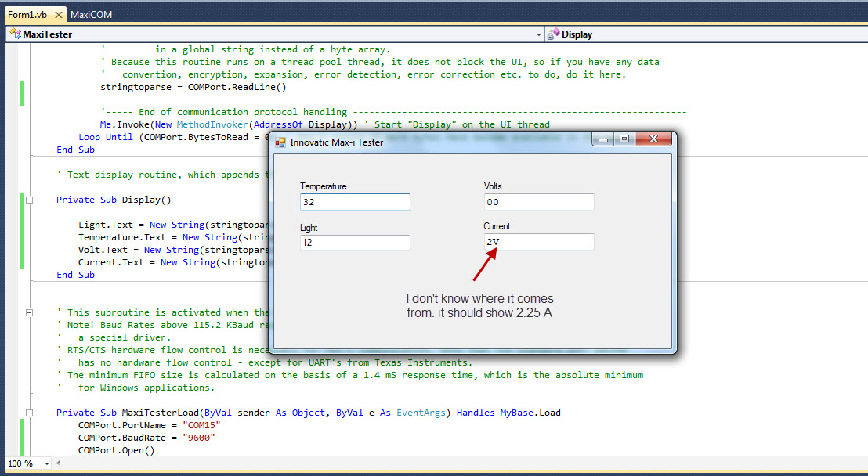Click the Handles MyBase.Load clause
Image resolution: width=868 pixels, height=476 pixels.
pos(508,413)
